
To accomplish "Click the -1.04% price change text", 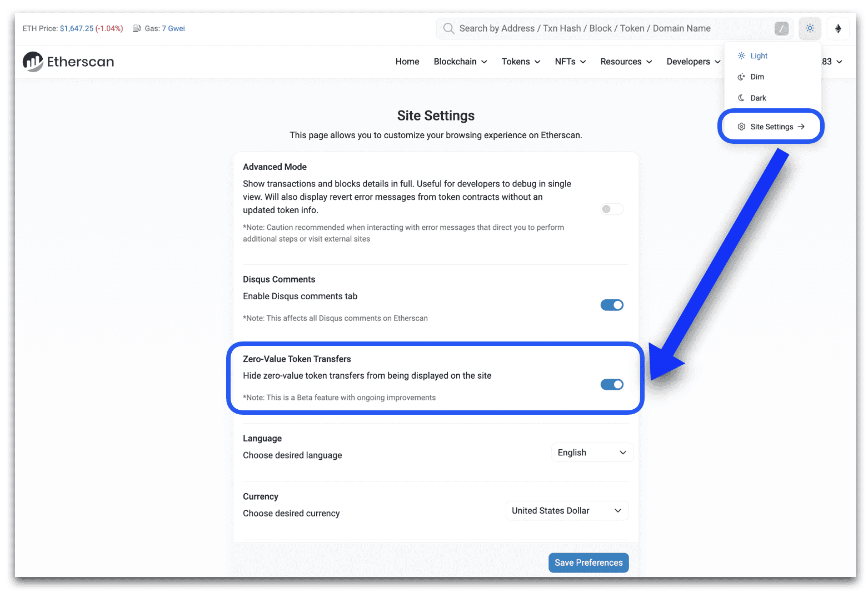I will 109,28.
